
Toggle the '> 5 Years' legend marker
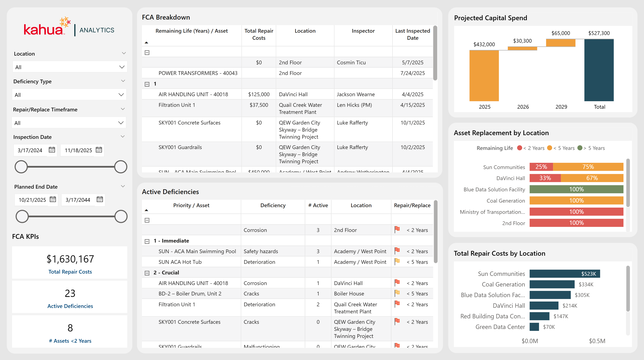point(580,148)
